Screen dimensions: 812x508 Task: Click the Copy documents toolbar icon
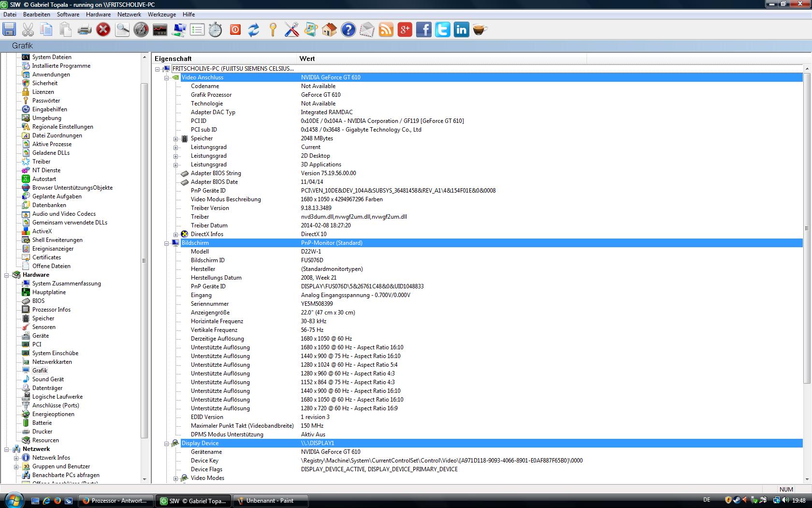coord(46,30)
